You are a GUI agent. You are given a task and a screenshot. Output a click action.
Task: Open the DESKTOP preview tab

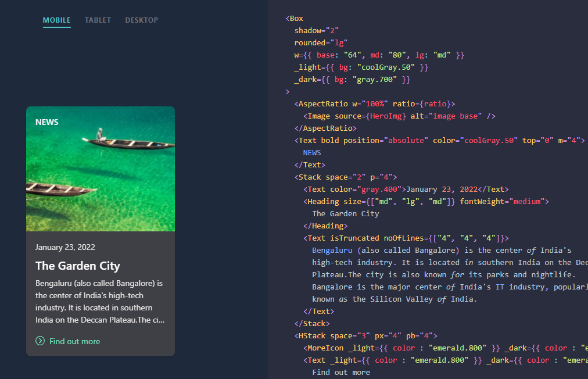point(142,20)
